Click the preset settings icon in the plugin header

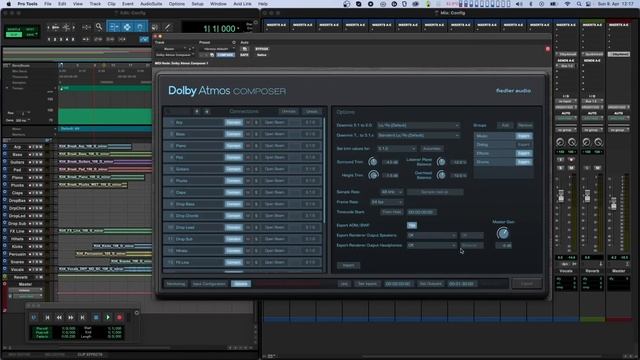(234, 42)
